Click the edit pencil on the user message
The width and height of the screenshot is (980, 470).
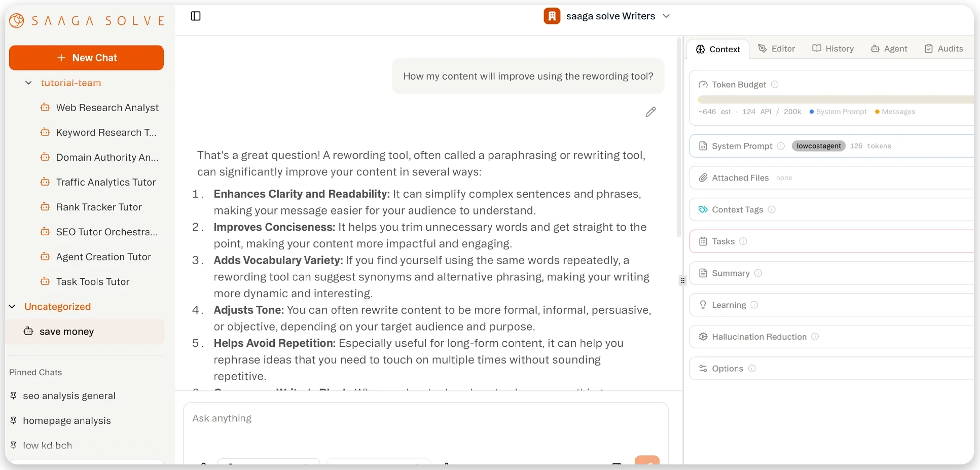pos(651,112)
